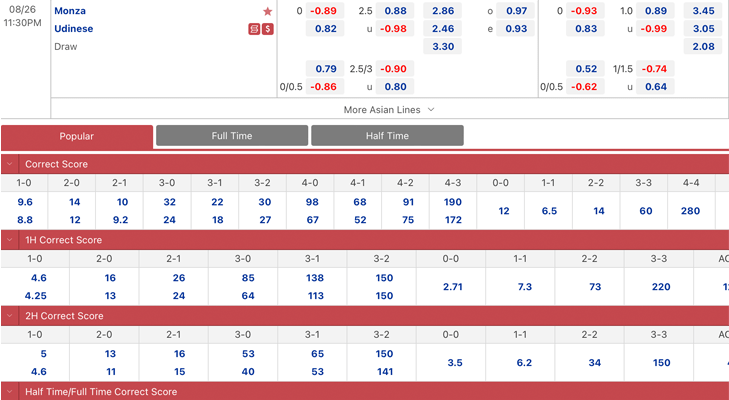Pick first-half under 1/1.5 odds 0.64
This screenshot has width=729, height=400.
656,87
